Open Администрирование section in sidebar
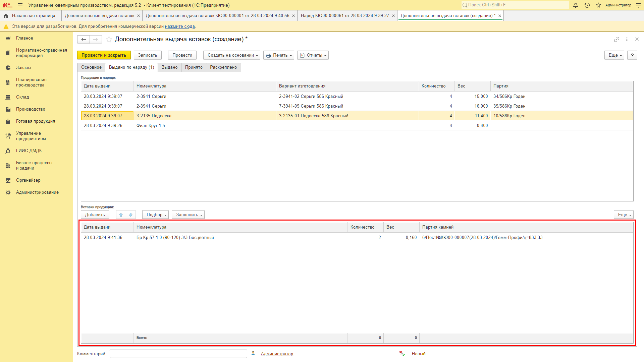Image resolution: width=644 pixels, height=362 pixels. pos(37,192)
